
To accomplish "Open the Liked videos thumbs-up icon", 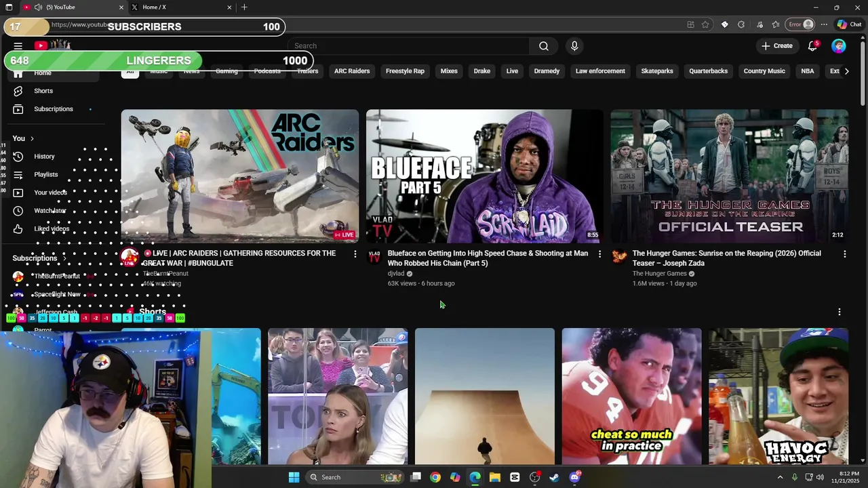I will pos(18,229).
